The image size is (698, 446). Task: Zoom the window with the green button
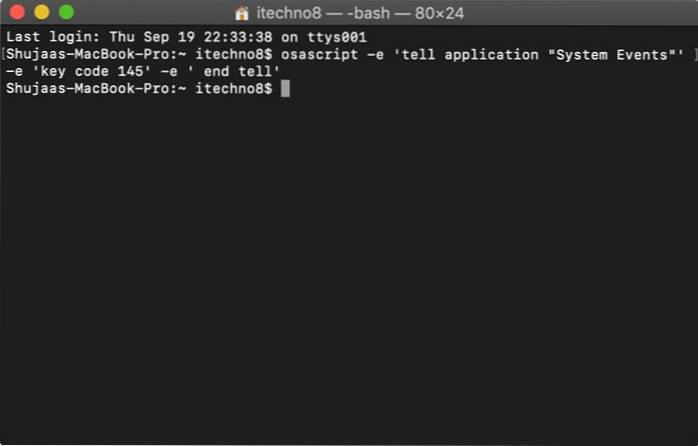[66, 12]
